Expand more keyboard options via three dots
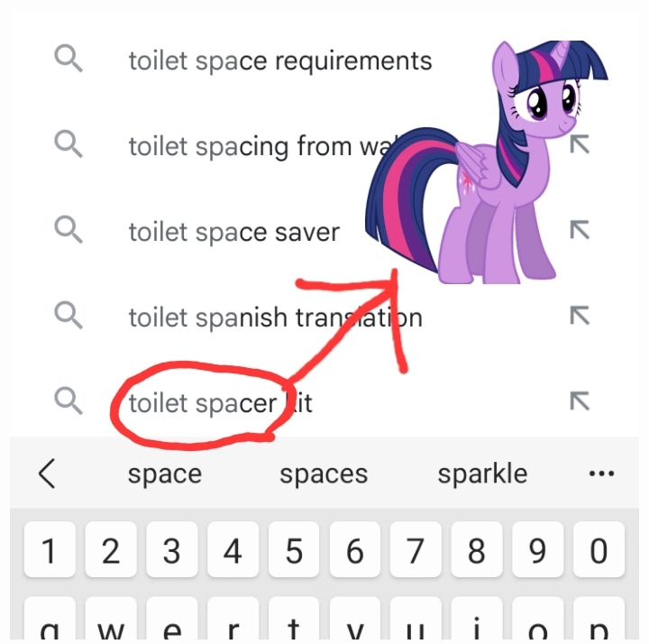Image resolution: width=649 pixels, height=644 pixels. click(x=600, y=474)
